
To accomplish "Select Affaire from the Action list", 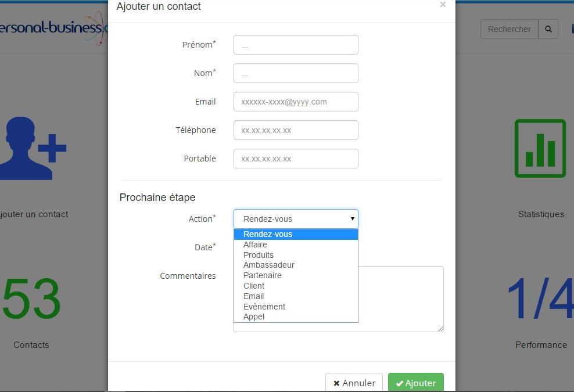I will tap(255, 244).
